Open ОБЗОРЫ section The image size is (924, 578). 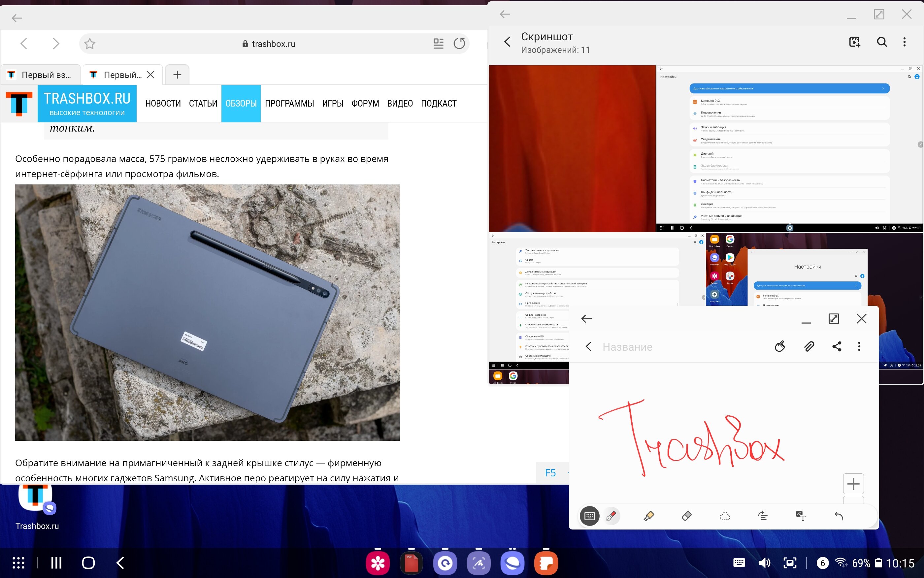point(241,104)
